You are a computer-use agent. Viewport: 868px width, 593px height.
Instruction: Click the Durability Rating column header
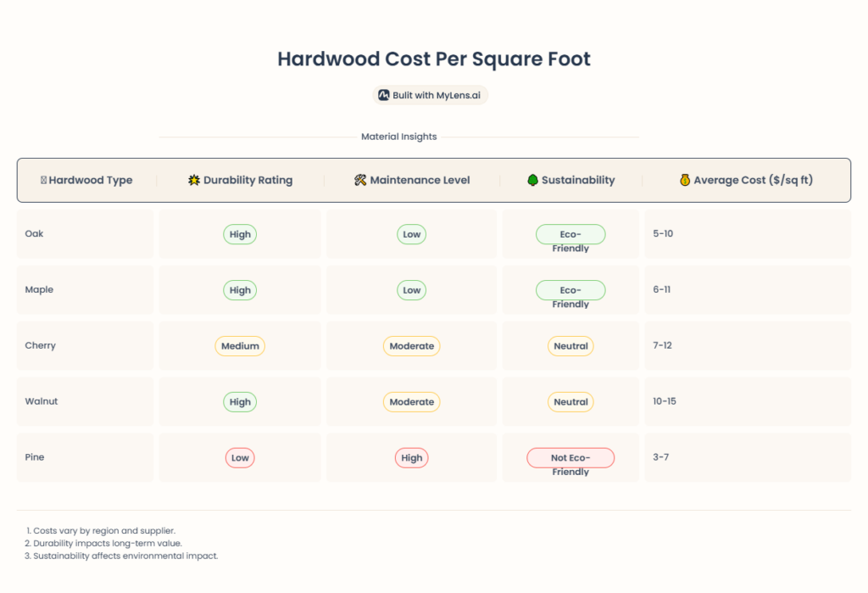tap(240, 180)
